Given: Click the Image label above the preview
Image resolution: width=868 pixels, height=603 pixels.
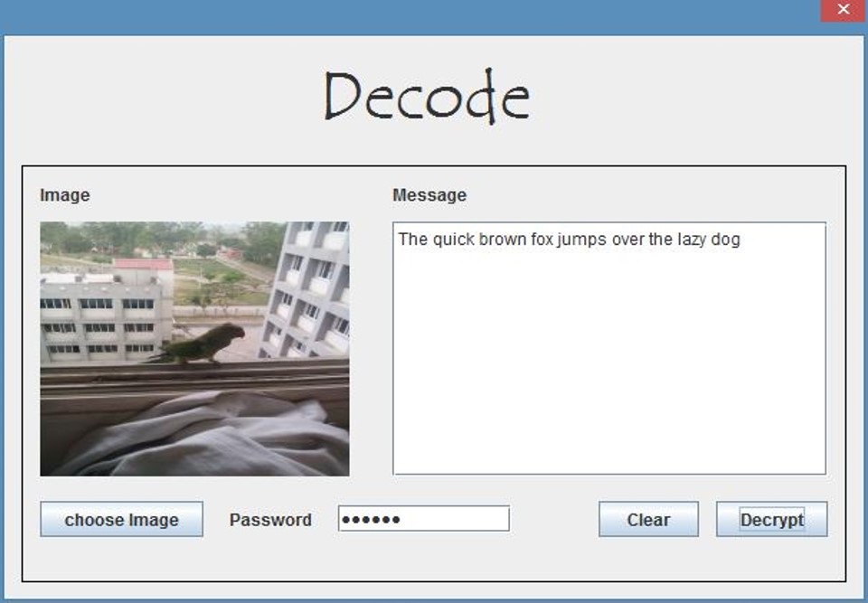Looking at the screenshot, I should click(65, 195).
